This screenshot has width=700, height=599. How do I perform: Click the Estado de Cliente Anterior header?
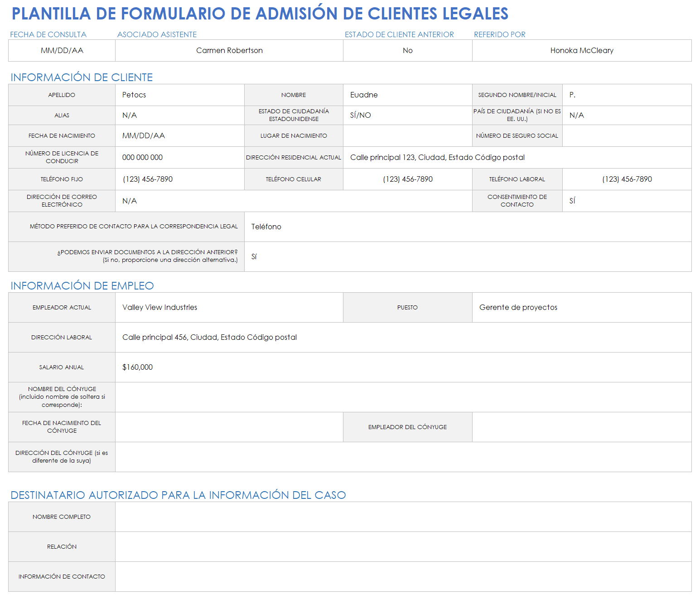[x=399, y=34]
